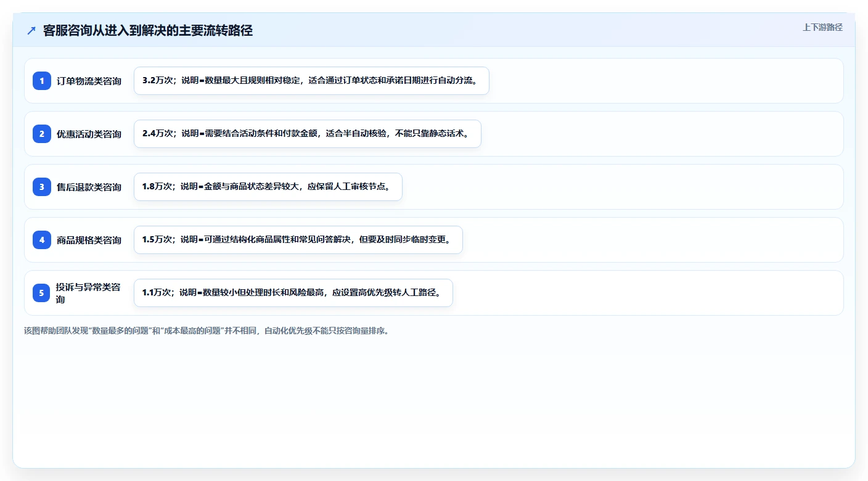
Task: Select step number 4 badge
Action: tap(42, 240)
